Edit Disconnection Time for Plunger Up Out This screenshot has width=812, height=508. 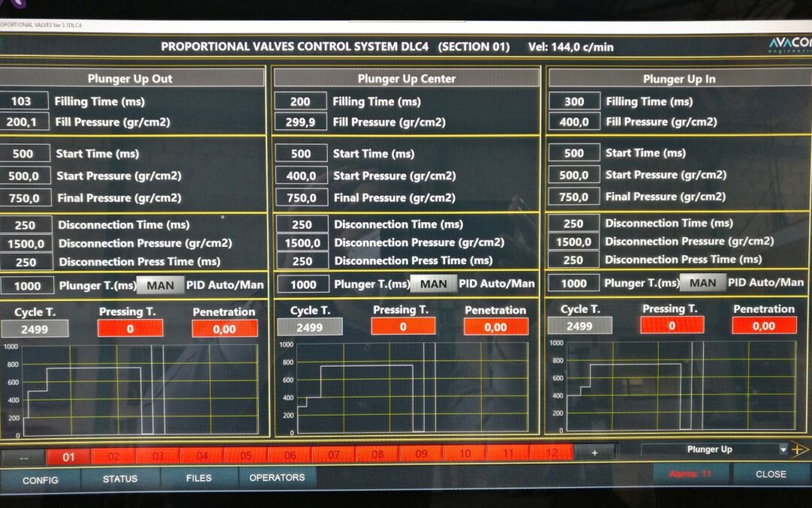[25, 226]
